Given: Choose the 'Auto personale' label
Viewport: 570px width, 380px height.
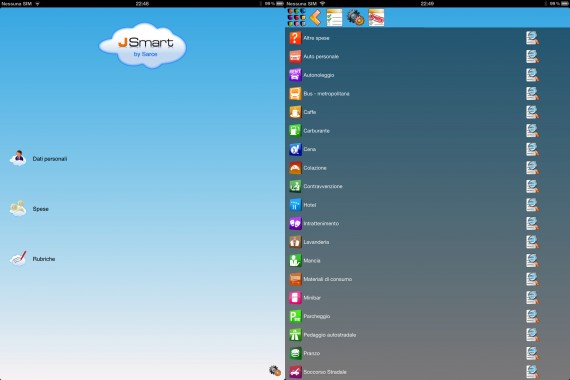Looking at the screenshot, I should pyautogui.click(x=321, y=56).
